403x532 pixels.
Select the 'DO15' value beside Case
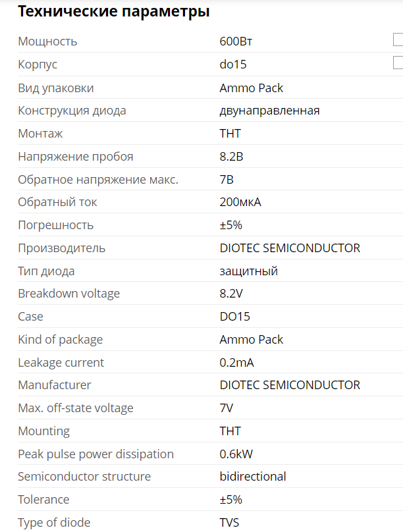pos(234,317)
